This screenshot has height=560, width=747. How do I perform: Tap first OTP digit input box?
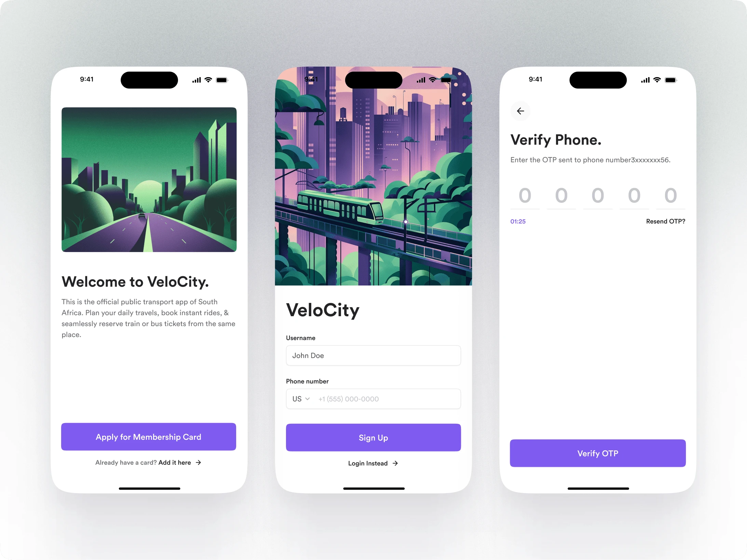coord(525,195)
